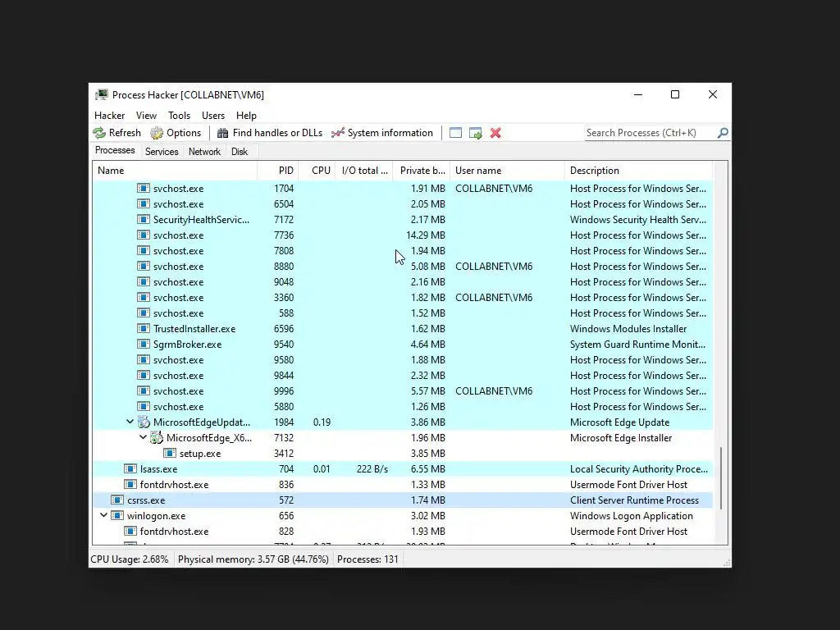Select the svchost.exe row with PID 9580

pyautogui.click(x=403, y=359)
